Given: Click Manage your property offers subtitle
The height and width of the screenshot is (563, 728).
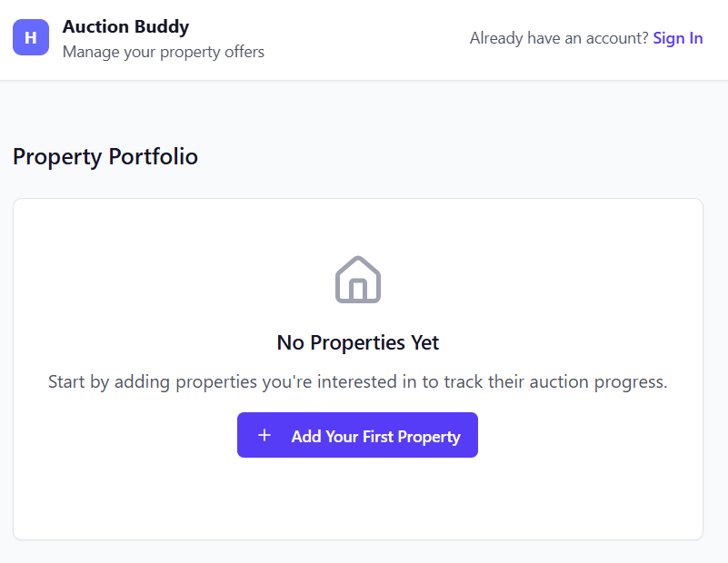Looking at the screenshot, I should 163,52.
